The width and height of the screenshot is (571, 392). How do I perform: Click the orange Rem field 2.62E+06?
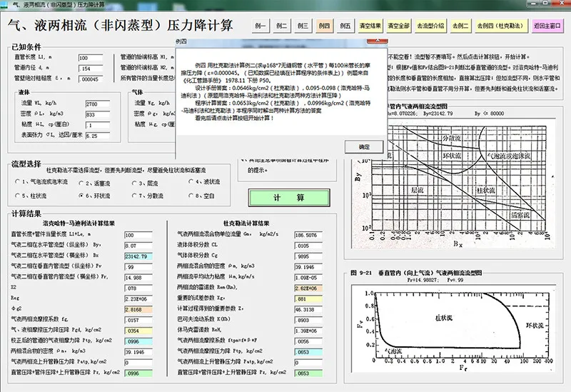tap(308, 288)
